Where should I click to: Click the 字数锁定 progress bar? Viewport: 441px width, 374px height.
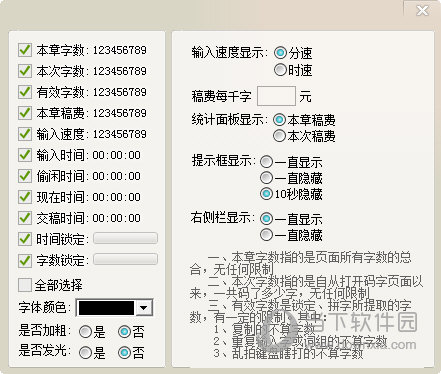(x=125, y=259)
